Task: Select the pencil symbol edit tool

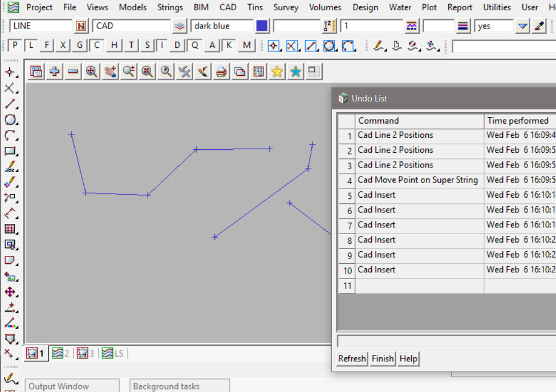Action: click(x=10, y=182)
